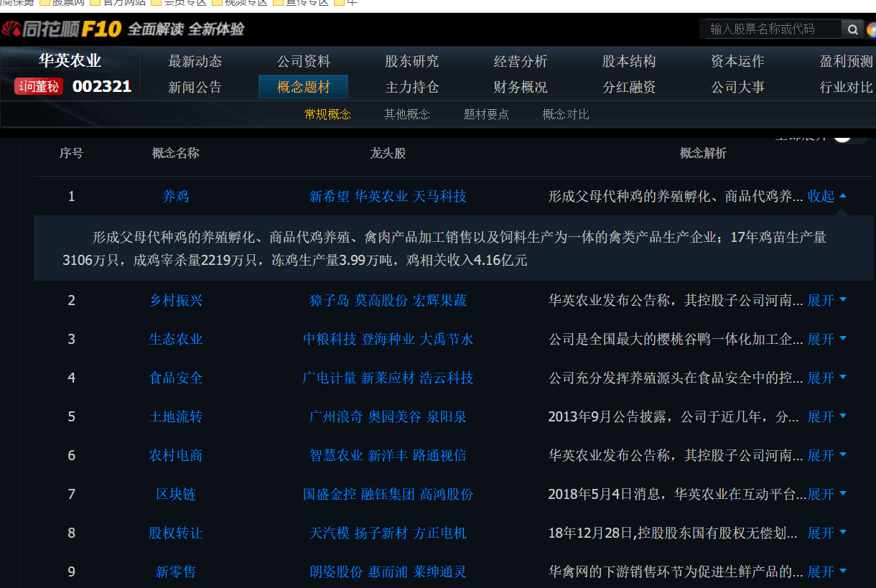Click the stock code 002321
Image resolution: width=876 pixels, height=588 pixels.
point(102,87)
